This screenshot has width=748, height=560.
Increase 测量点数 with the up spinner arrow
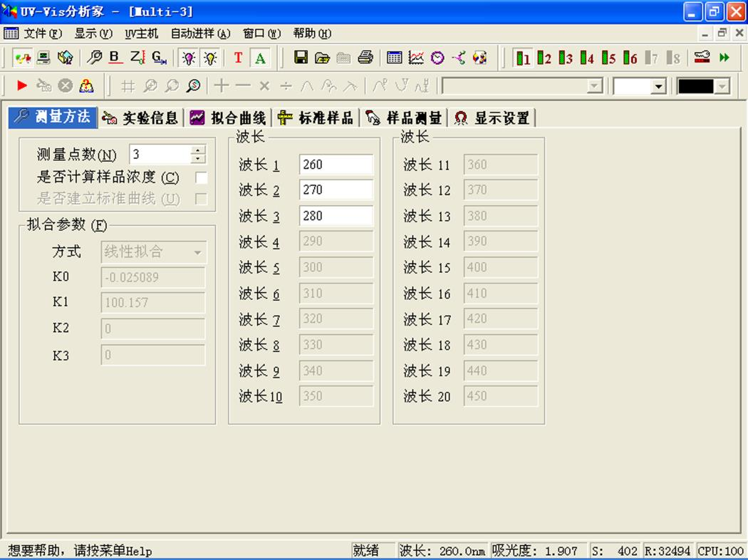[x=198, y=150]
